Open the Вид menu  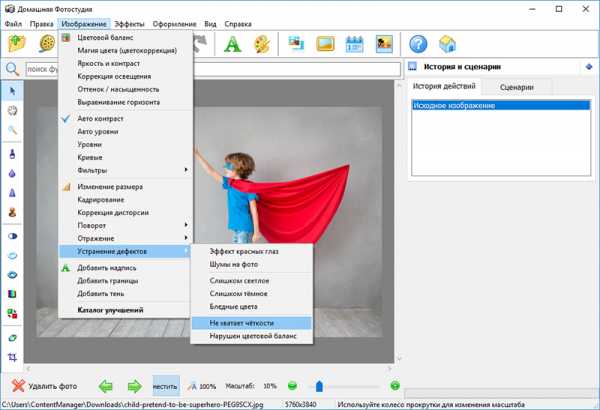210,24
